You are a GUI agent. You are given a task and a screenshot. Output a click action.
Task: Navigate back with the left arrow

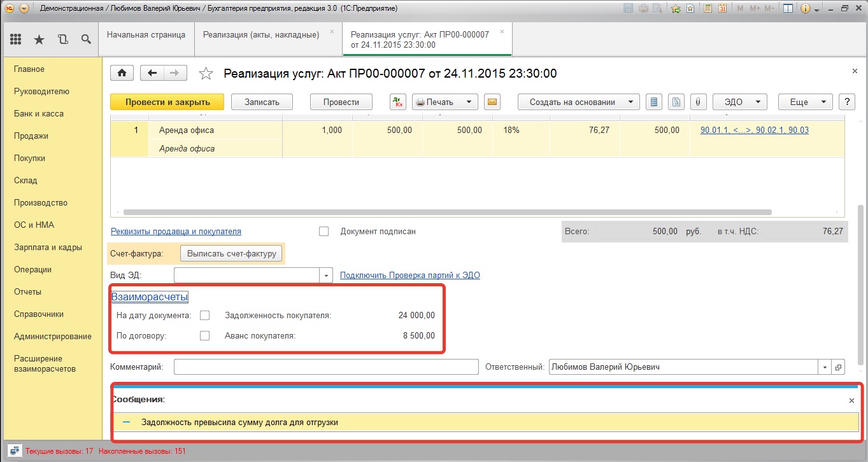(152, 73)
